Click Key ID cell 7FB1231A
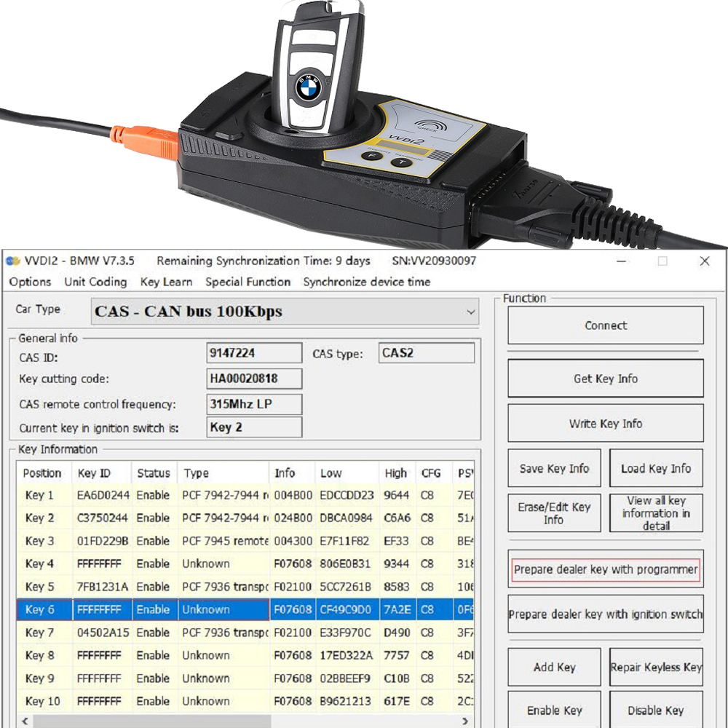Image resolution: width=728 pixels, height=728 pixels. coord(103,587)
